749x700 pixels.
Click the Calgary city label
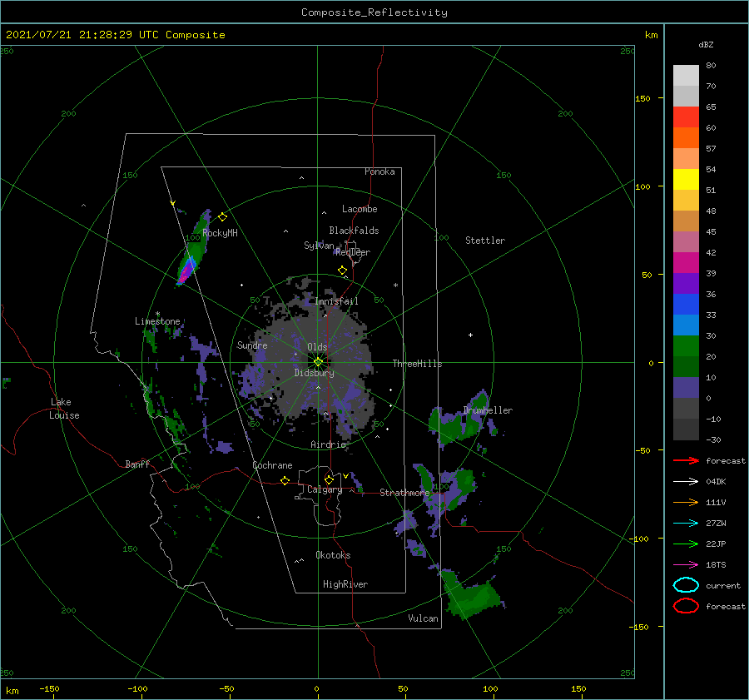tap(325, 489)
